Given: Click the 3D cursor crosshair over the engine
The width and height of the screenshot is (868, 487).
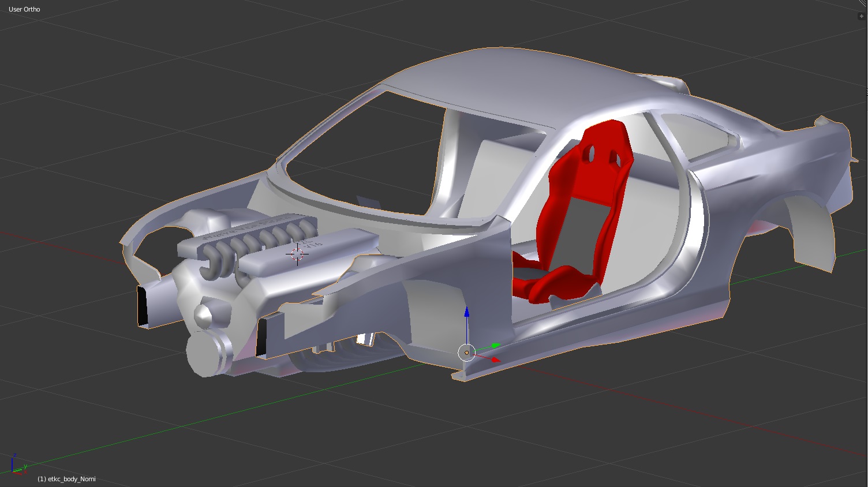Looking at the screenshot, I should [297, 254].
